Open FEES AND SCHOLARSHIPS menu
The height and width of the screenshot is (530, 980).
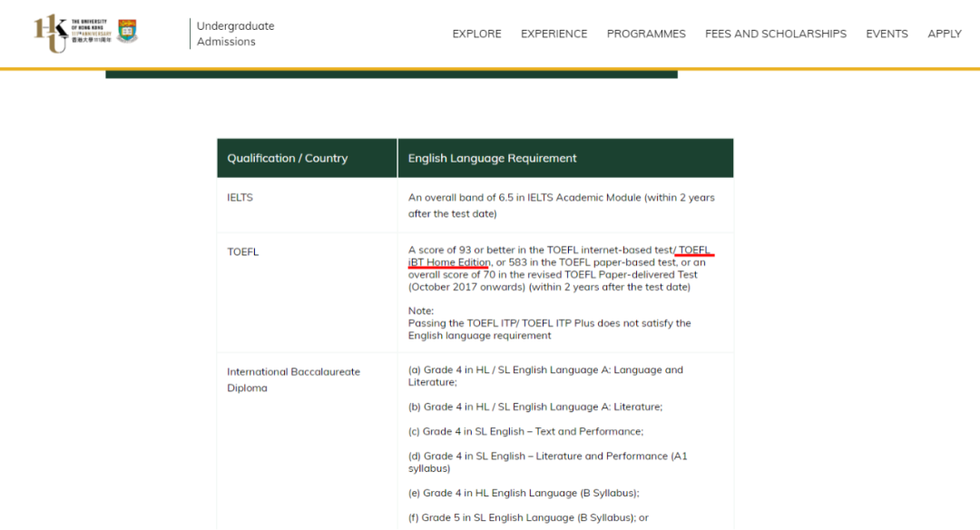tap(776, 34)
